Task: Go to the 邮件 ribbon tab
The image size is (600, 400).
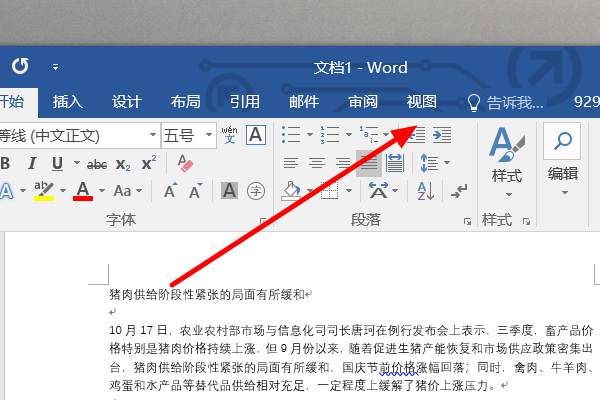Action: 304,102
